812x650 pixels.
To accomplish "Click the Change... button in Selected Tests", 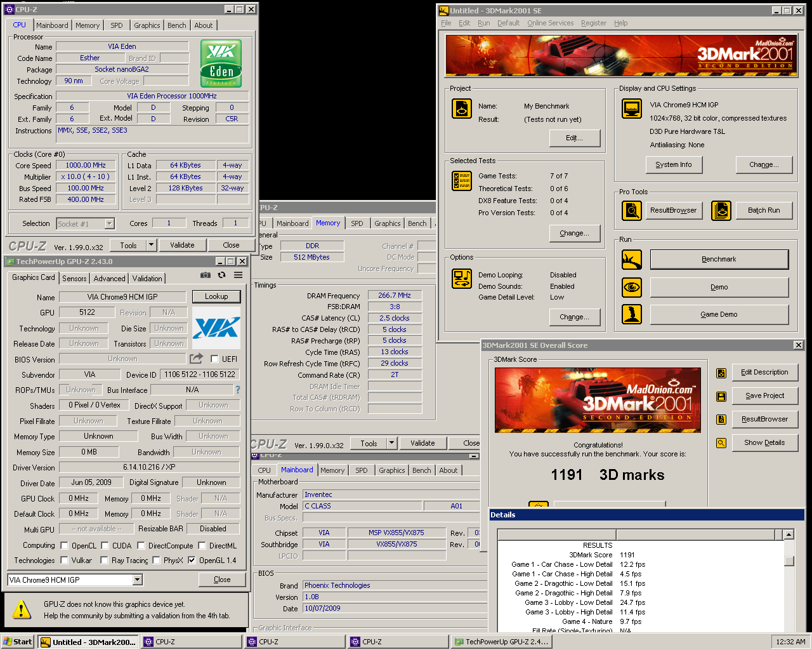I will 574,234.
